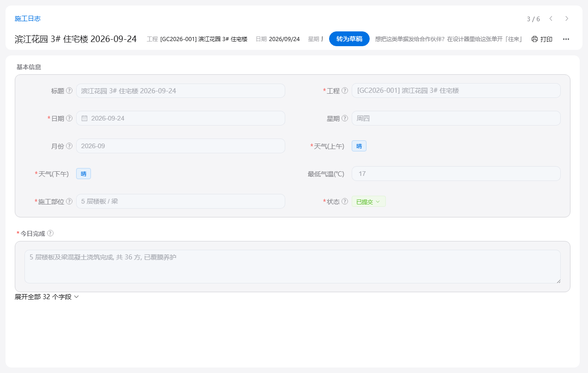588x373 pixels.
Task: Click the 星期 input showing 周四
Action: coord(456,118)
